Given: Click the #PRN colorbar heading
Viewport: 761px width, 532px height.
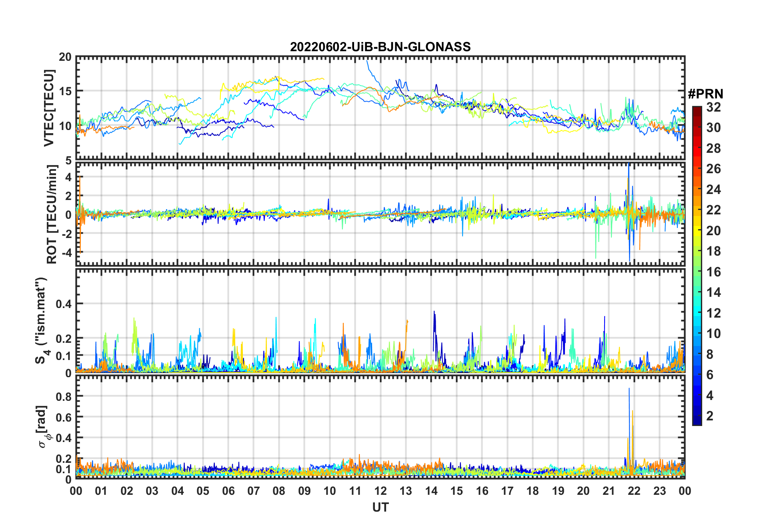Looking at the screenshot, I should tap(705, 94).
